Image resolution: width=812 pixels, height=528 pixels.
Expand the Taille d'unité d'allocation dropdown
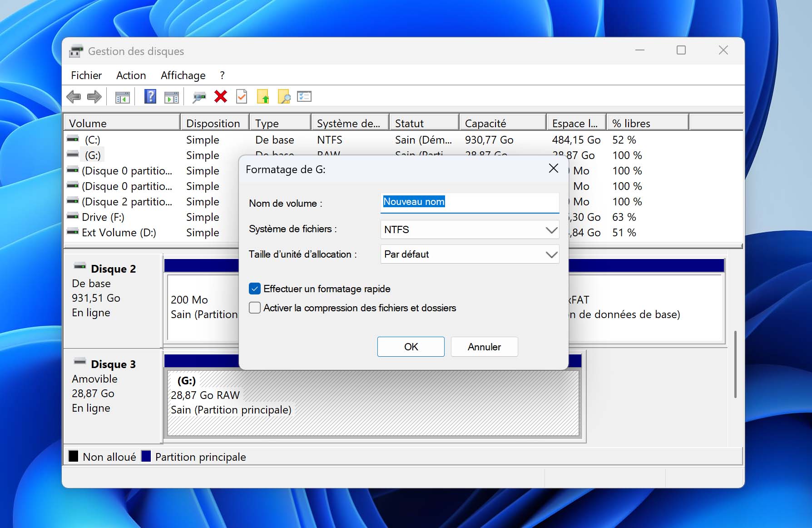point(469,254)
